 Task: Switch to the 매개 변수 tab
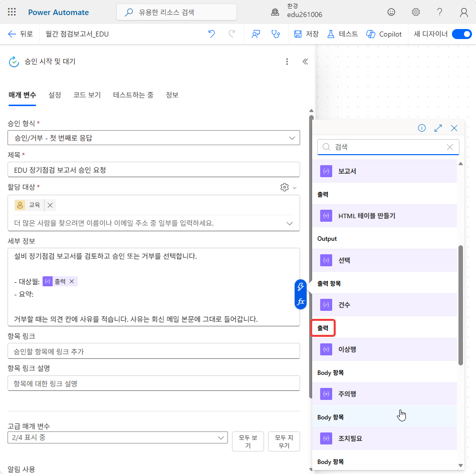coord(22,95)
